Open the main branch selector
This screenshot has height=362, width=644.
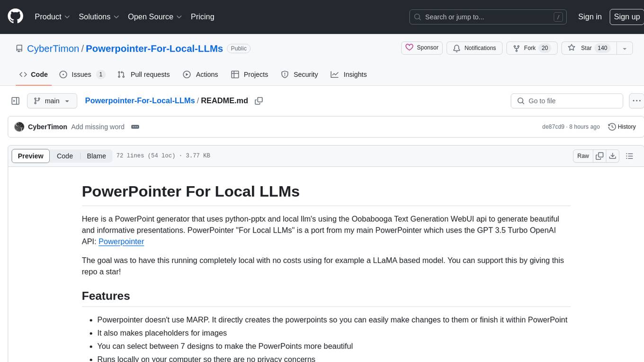[x=52, y=101]
